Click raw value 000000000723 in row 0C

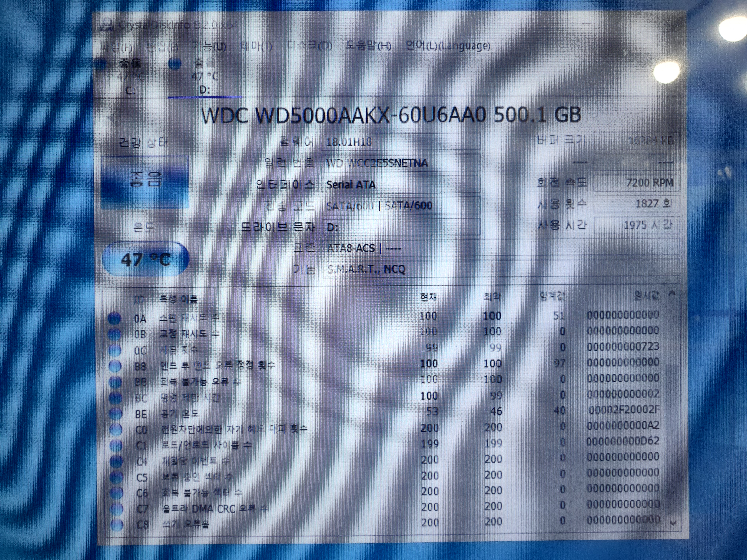click(x=623, y=347)
